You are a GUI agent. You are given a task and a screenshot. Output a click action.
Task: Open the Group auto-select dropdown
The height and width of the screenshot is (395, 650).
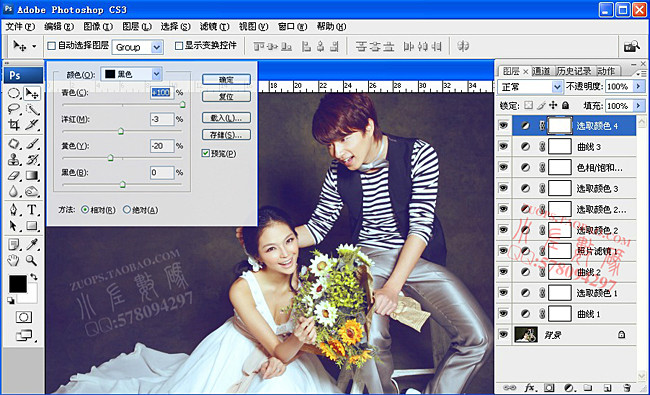point(138,47)
